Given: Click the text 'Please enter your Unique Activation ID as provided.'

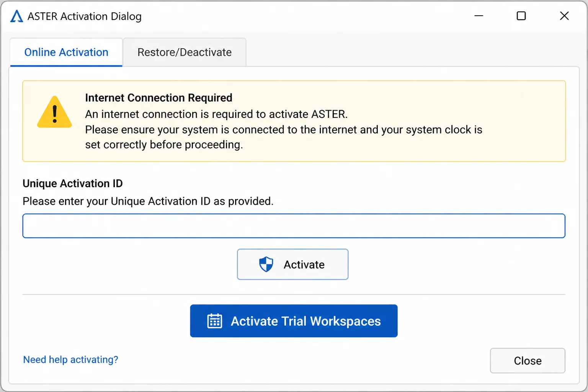Looking at the screenshot, I should tap(148, 201).
